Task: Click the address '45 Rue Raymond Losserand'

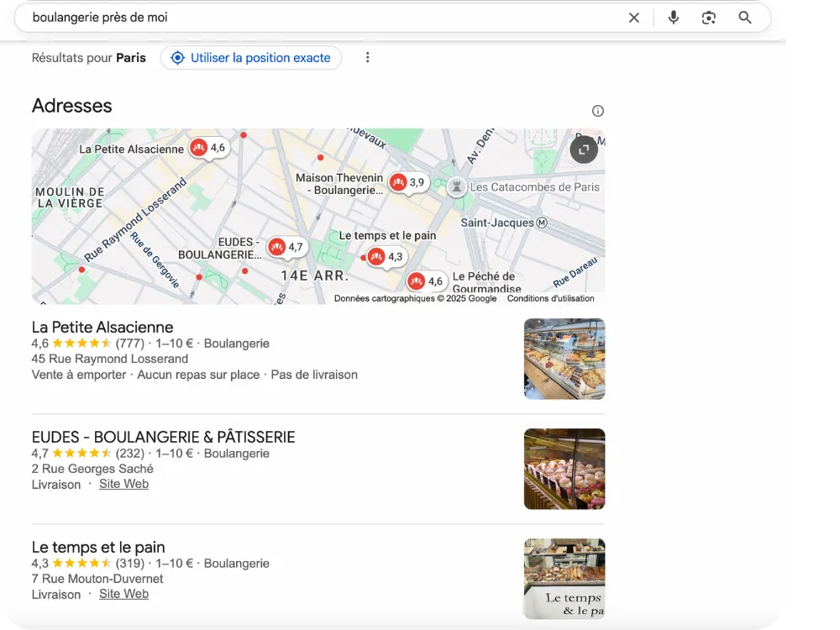Action: [x=110, y=359]
